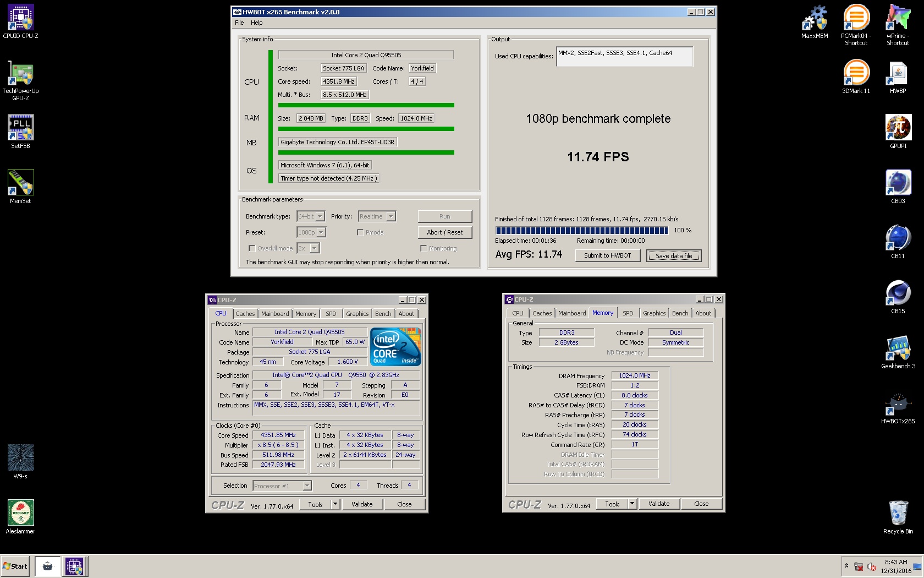This screenshot has height=578, width=924.
Task: Click CPU-Z taskbar button
Action: coord(74,566)
